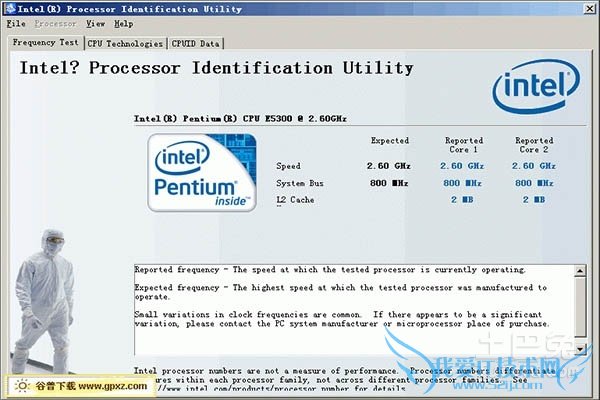Click the 'Reported Core 1' column header
This screenshot has height=400, width=600.
tap(464, 145)
